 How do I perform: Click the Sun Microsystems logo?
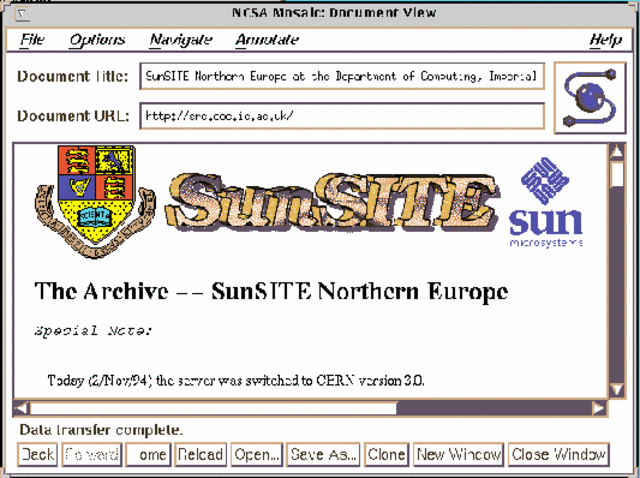point(546,202)
